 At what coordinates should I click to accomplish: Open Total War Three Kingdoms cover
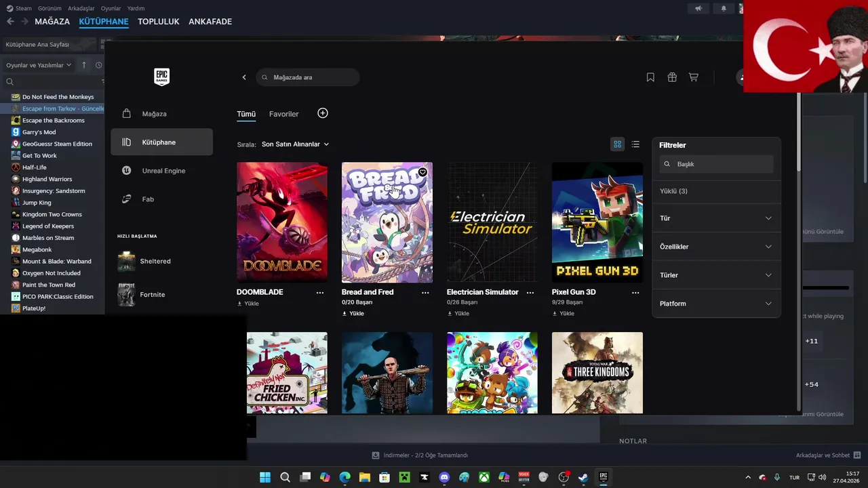597,373
